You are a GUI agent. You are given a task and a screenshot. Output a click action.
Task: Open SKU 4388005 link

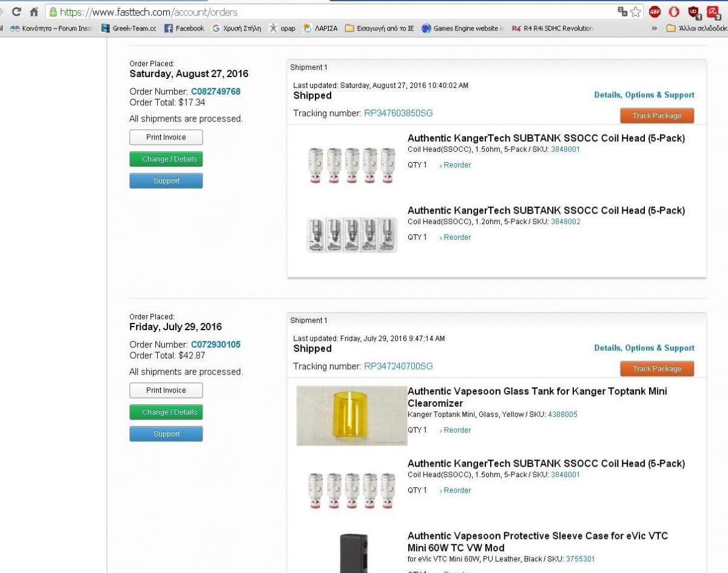562,415
